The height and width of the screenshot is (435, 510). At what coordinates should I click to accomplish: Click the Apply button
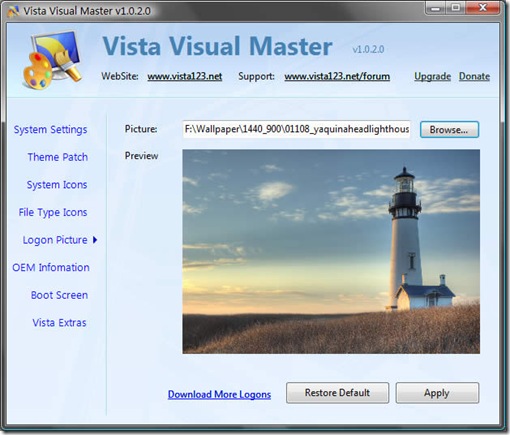pos(437,393)
